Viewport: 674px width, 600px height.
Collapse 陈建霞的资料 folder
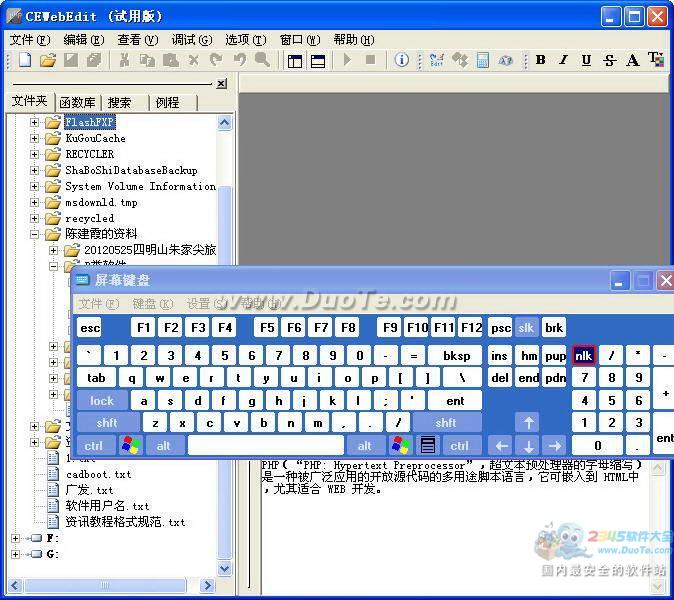pos(34,234)
